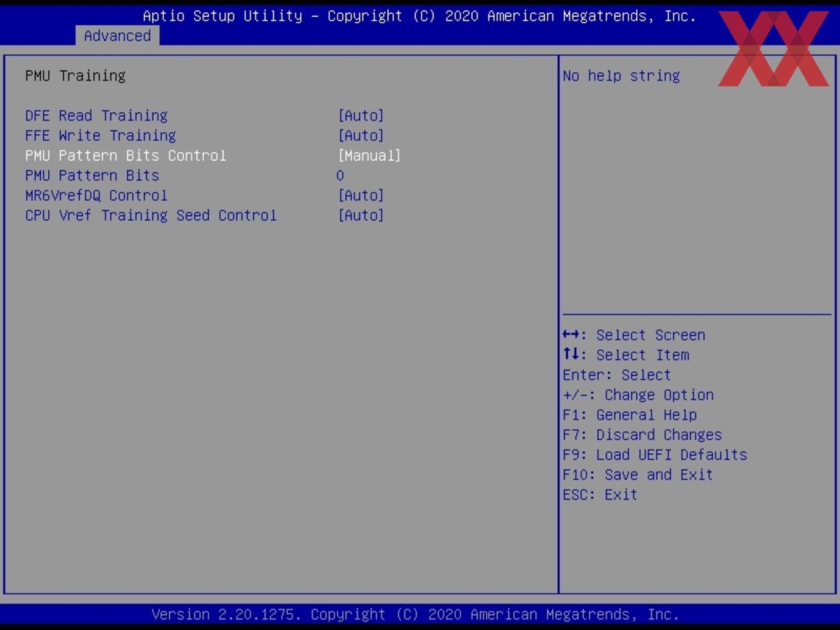Click the Version 2.20.1275 footer text
The width and height of the screenshot is (840, 630).
415,614
